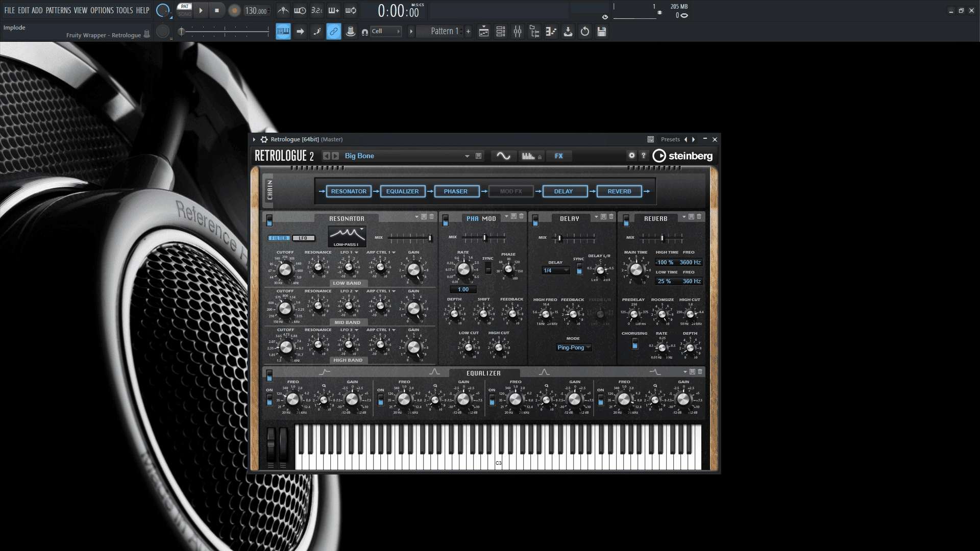
Task: Open the Ping-Pong delay mode dropdown
Action: [574, 347]
